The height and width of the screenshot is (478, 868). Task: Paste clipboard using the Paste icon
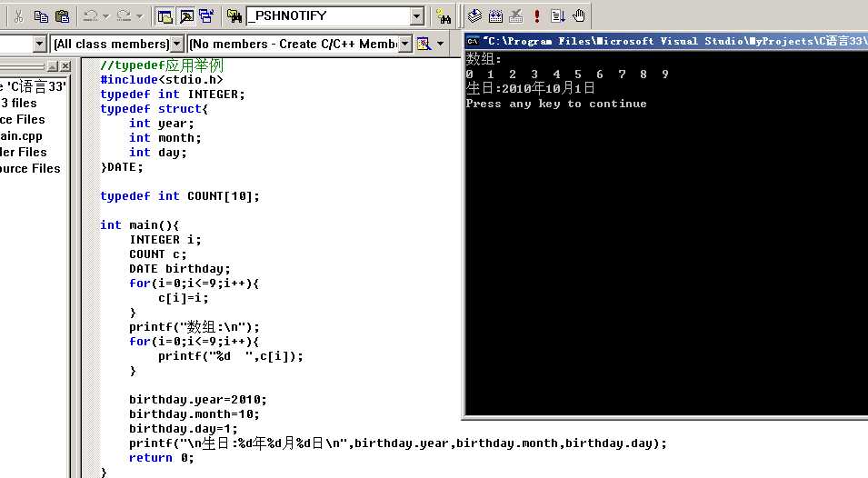[63, 16]
